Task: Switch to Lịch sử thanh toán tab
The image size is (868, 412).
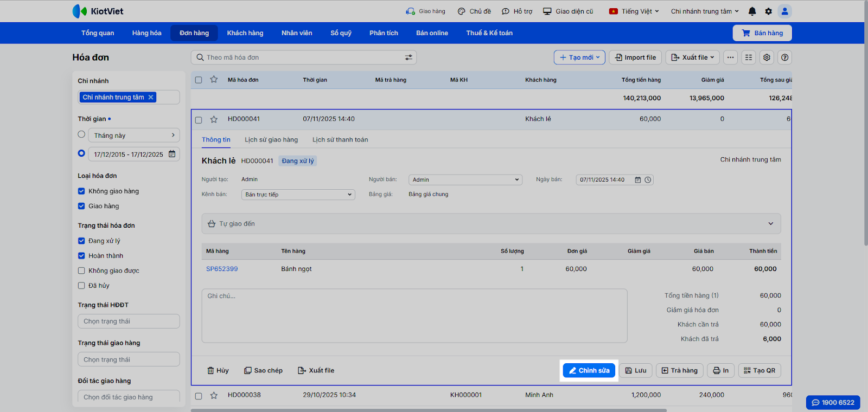Action: pos(340,140)
